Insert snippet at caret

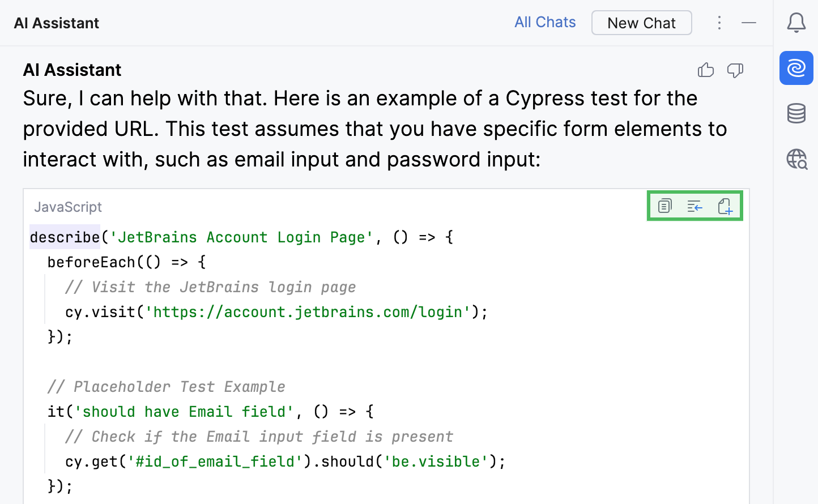pyautogui.click(x=695, y=206)
